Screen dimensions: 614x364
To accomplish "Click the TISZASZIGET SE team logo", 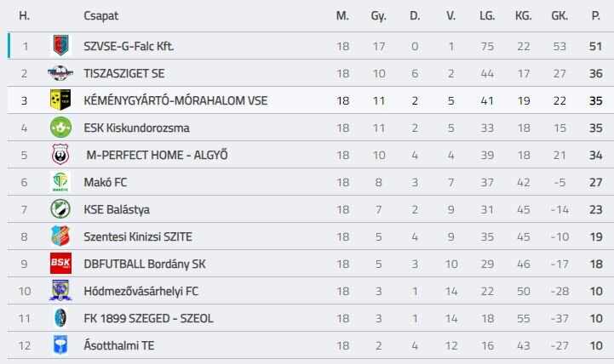I will pyautogui.click(x=60, y=73).
